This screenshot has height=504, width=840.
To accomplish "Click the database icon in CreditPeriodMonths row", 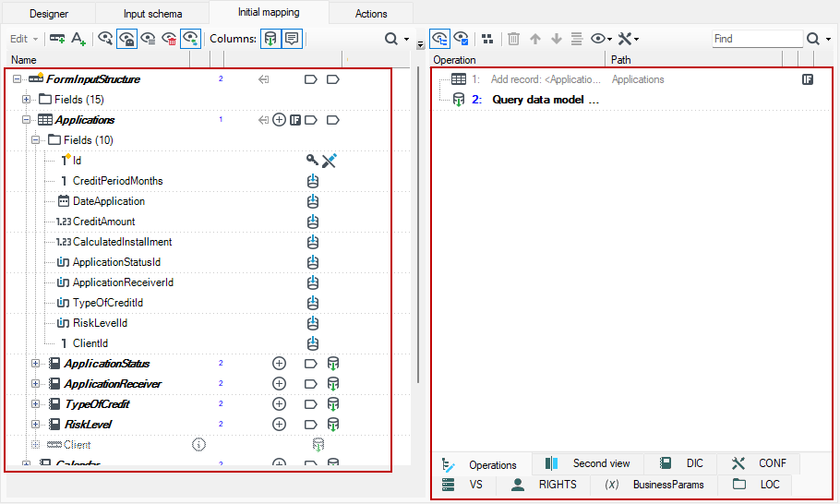I will point(313,181).
